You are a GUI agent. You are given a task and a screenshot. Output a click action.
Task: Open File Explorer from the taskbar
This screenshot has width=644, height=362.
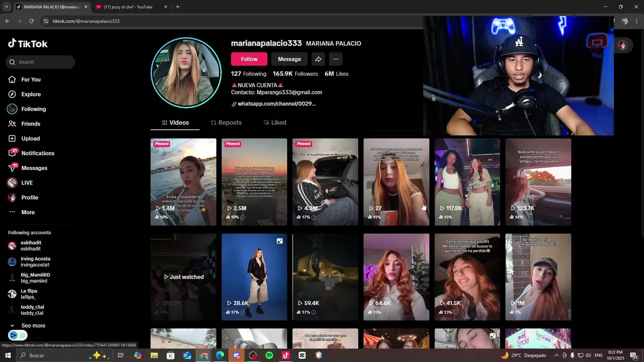point(154,355)
